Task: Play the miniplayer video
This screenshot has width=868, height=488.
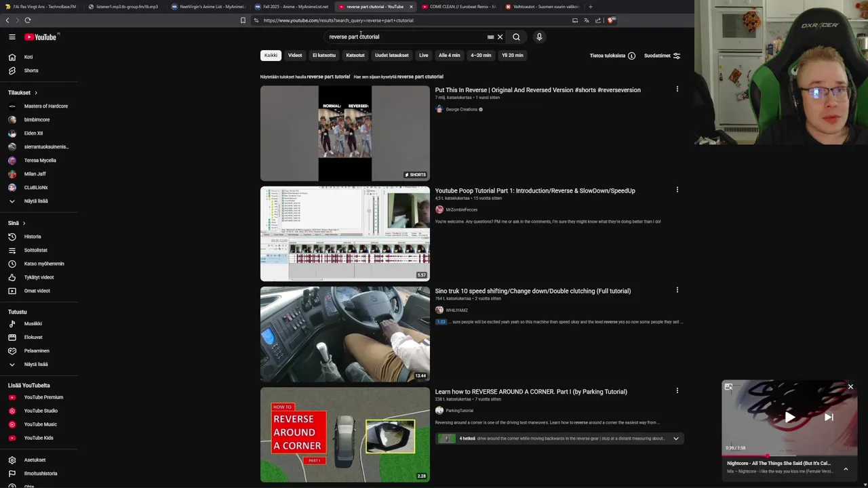Action: click(789, 418)
